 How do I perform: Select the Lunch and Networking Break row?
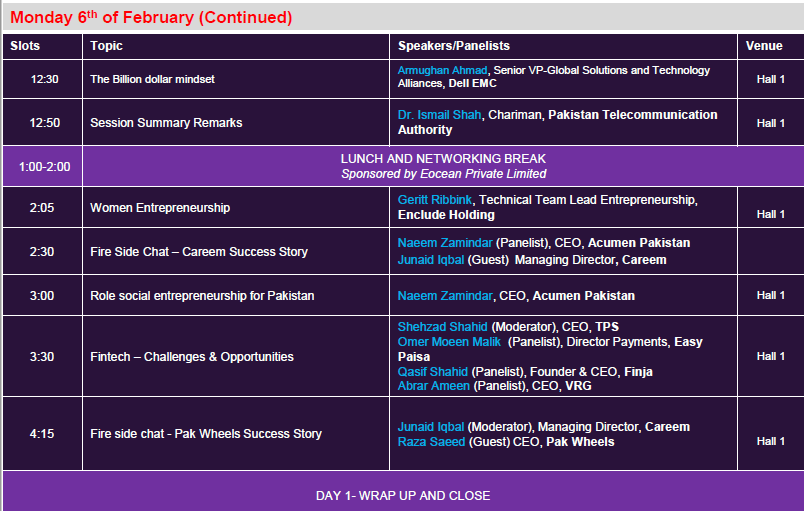click(443, 166)
